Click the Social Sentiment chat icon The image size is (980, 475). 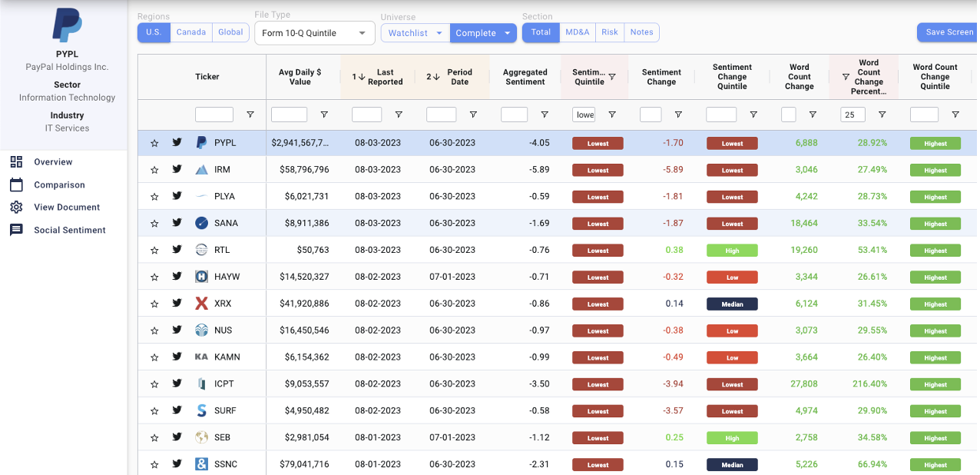tap(16, 230)
